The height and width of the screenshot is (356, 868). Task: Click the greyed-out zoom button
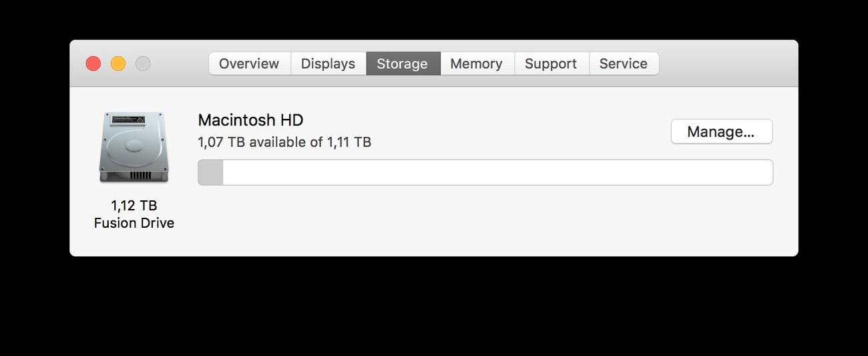143,63
